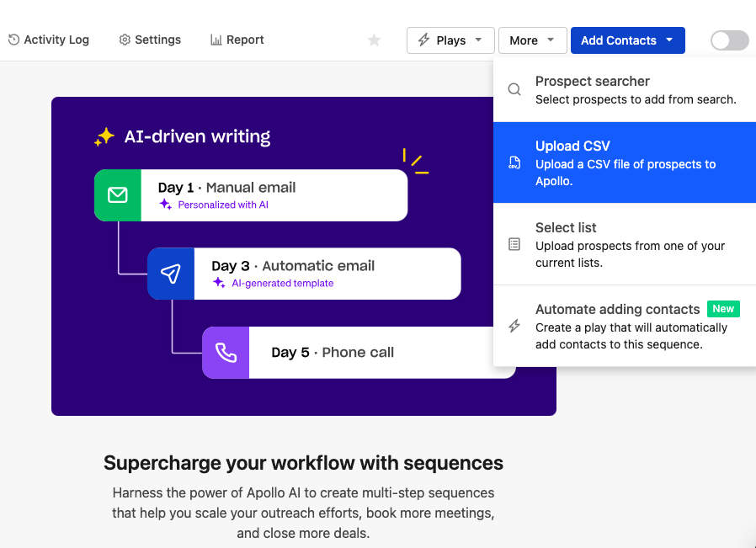Screen dimensions: 756x548
Task: Click the Day 1 Manual email card
Action: coord(251,195)
